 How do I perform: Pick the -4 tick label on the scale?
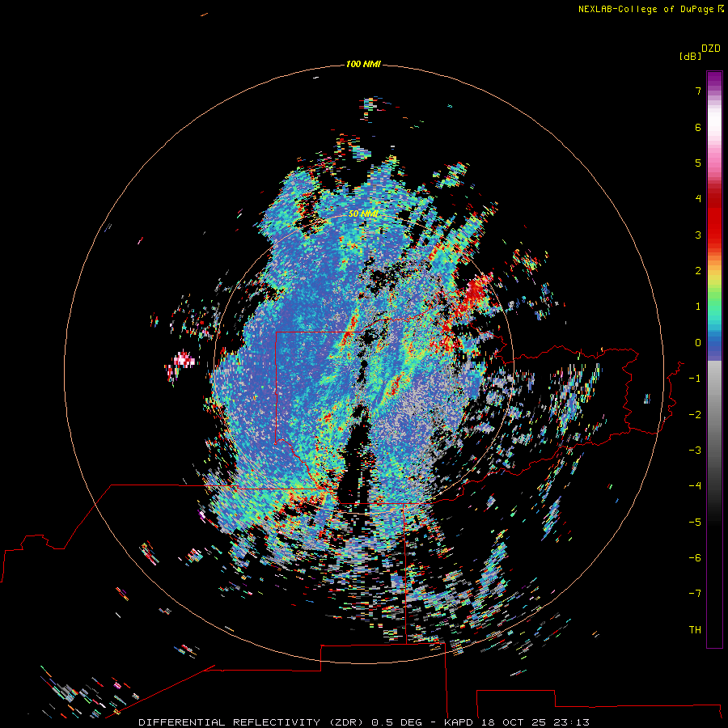point(695,486)
